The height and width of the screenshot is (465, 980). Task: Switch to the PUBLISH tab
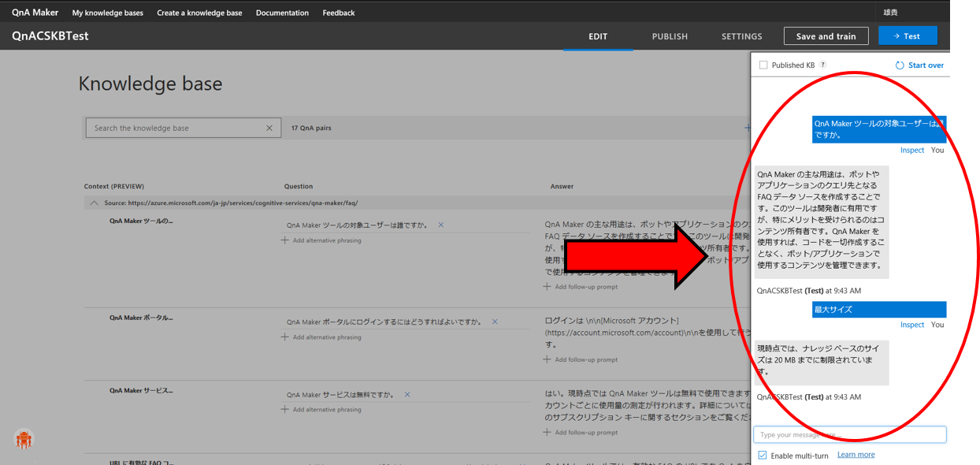click(x=670, y=36)
